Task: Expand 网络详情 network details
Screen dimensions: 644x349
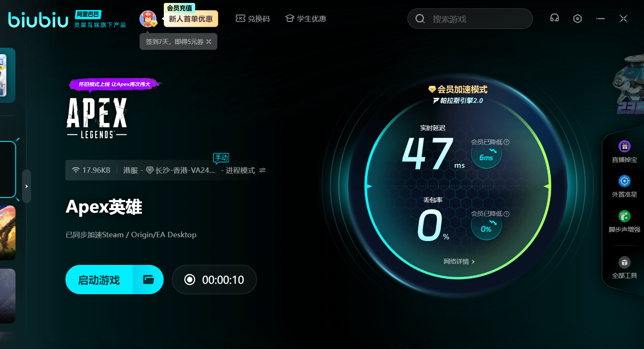Action: click(459, 262)
